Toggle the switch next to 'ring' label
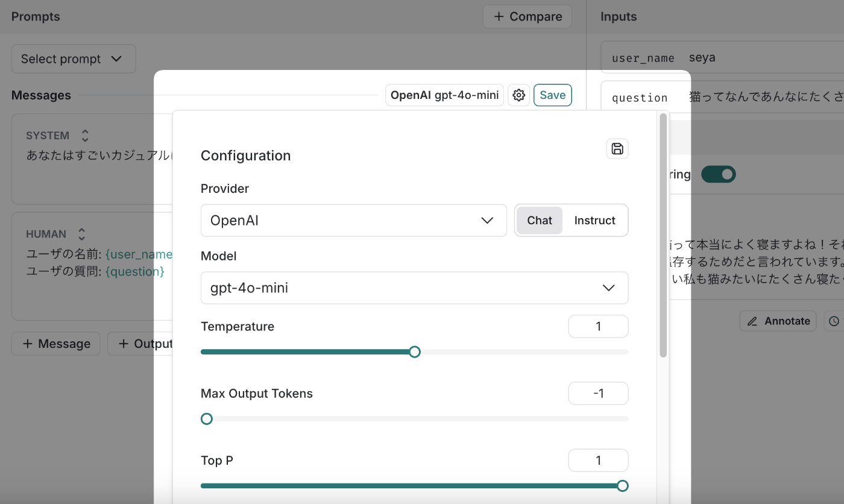Viewport: 844px width, 504px height. pyautogui.click(x=719, y=174)
